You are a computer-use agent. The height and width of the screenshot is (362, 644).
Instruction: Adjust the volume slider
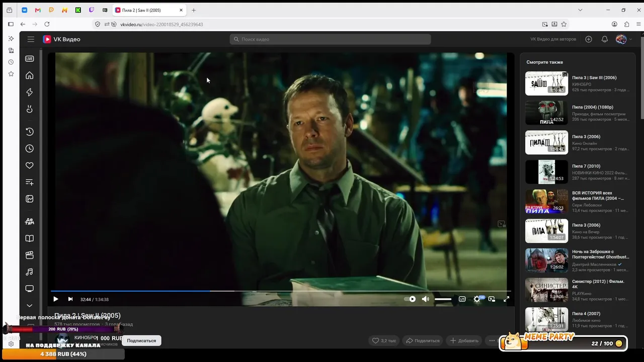tap(443, 299)
